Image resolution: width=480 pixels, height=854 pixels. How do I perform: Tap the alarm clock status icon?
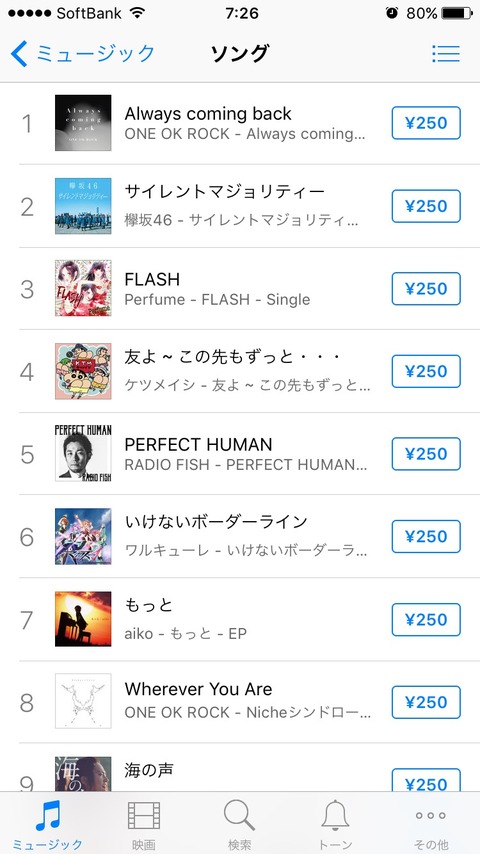pyautogui.click(x=392, y=13)
